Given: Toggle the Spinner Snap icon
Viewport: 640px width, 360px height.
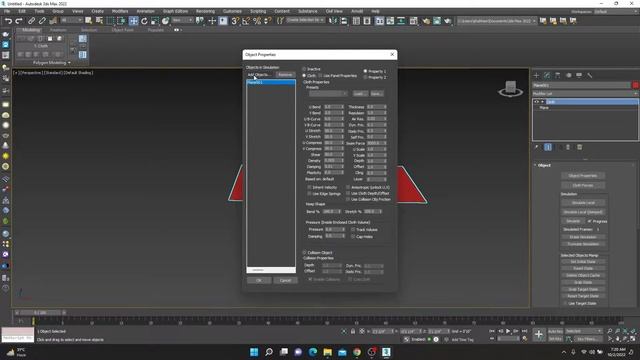Looking at the screenshot, I should (x=268, y=21).
